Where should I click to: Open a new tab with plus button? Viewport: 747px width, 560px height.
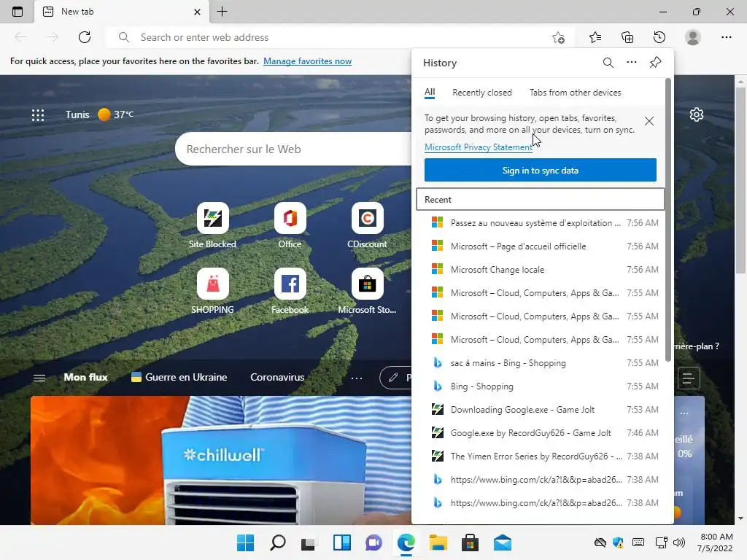[x=222, y=12]
